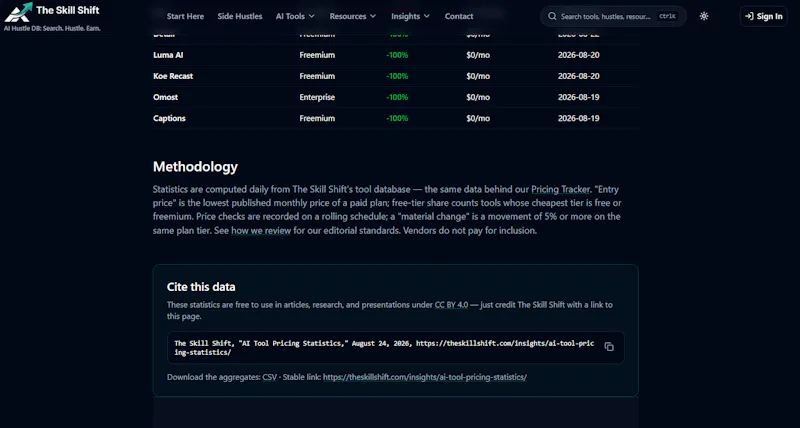Expand the Insights dropdown menu

(410, 16)
